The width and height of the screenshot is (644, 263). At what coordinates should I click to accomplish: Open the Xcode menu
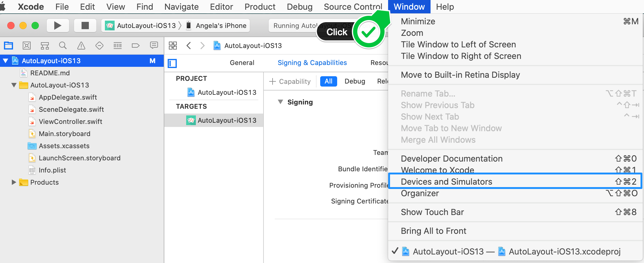(31, 7)
